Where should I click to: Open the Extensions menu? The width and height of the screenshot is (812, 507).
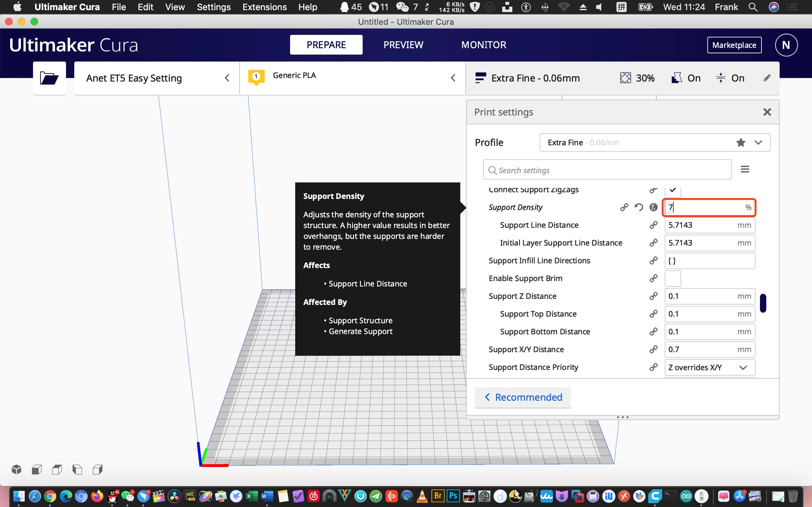pos(264,7)
